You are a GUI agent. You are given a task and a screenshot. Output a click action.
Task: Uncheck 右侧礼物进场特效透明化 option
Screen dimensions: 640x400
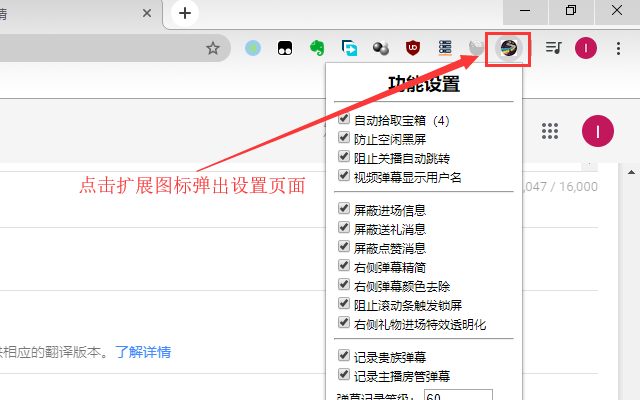click(x=344, y=322)
